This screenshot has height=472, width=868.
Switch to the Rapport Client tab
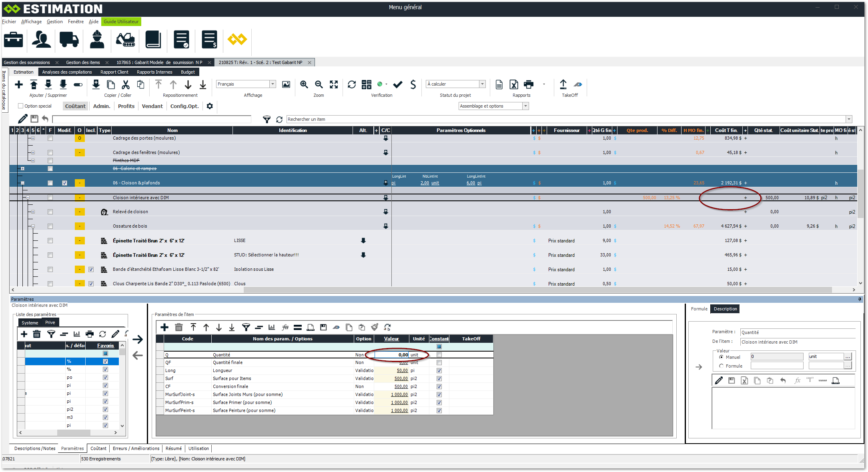coord(114,72)
